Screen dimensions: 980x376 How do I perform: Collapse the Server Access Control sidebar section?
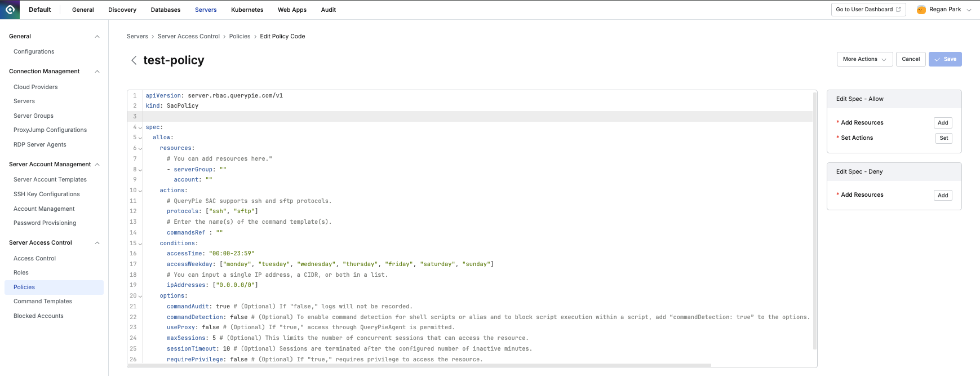pyautogui.click(x=97, y=243)
